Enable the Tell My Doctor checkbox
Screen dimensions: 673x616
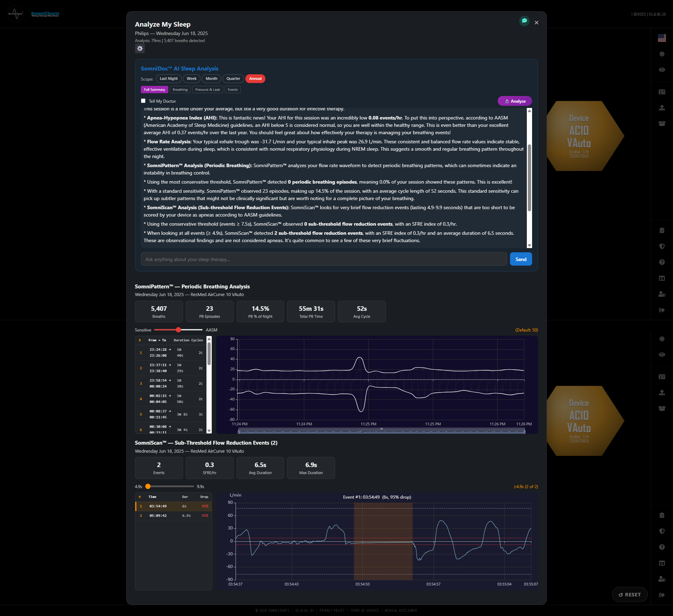click(143, 101)
